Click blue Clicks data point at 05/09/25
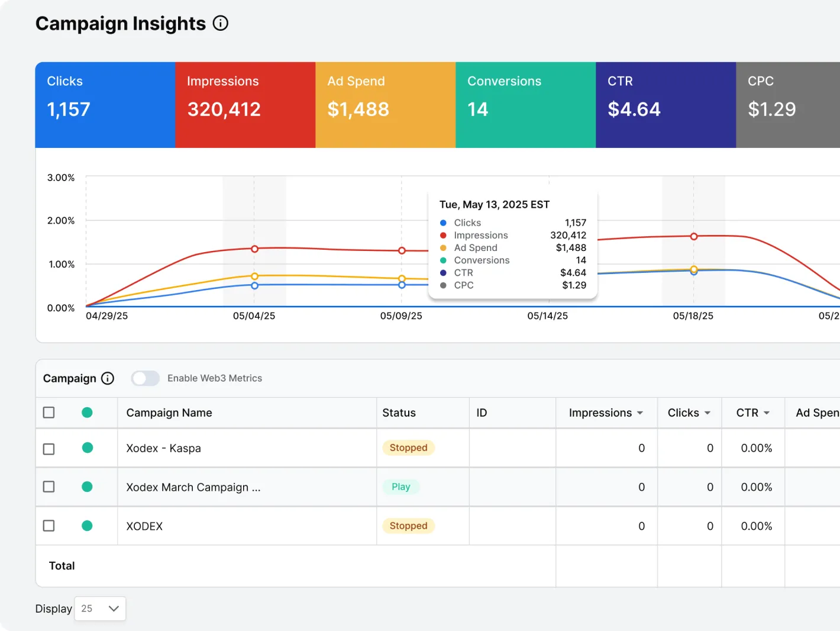The width and height of the screenshot is (840, 631). click(402, 285)
